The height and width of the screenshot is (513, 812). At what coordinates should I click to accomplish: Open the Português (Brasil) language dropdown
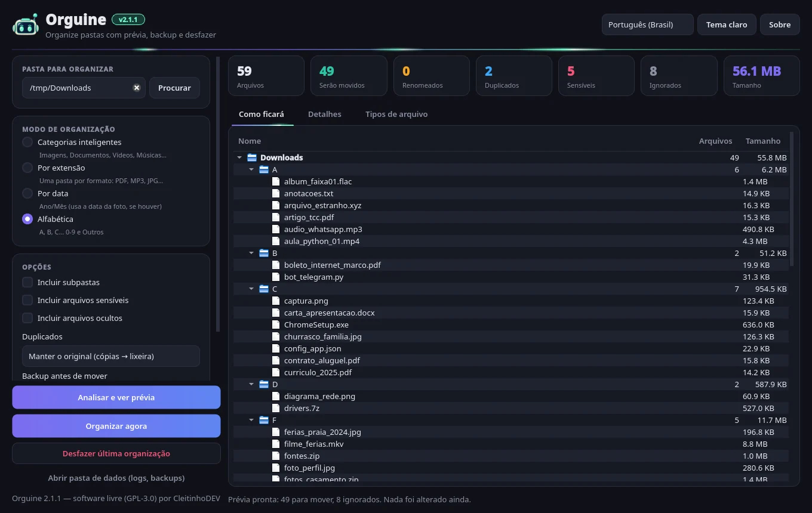click(648, 24)
